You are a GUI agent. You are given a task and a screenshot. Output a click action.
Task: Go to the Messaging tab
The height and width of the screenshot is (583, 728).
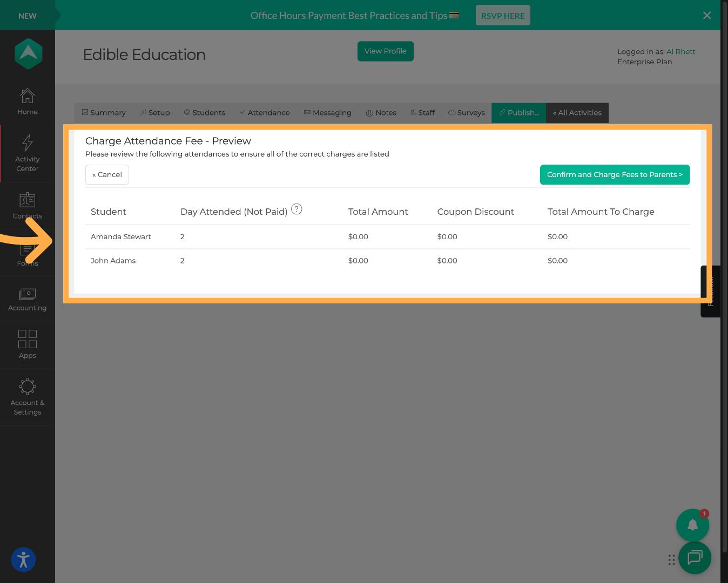328,112
